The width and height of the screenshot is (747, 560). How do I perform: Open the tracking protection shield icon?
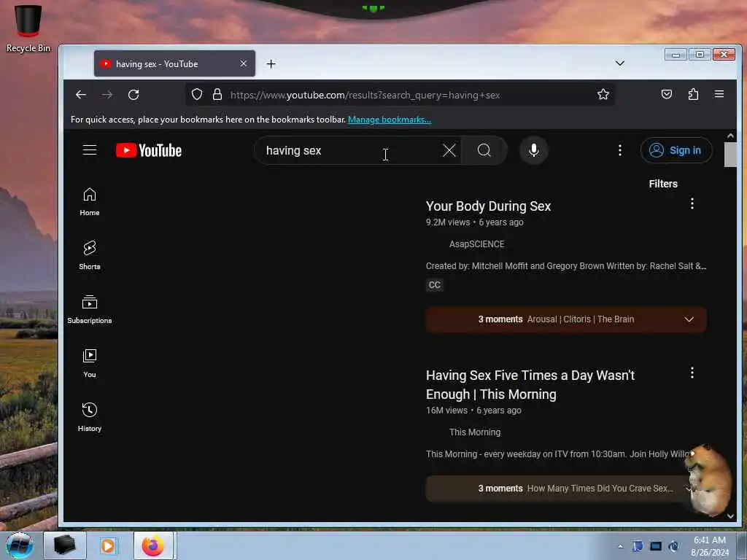point(197,94)
